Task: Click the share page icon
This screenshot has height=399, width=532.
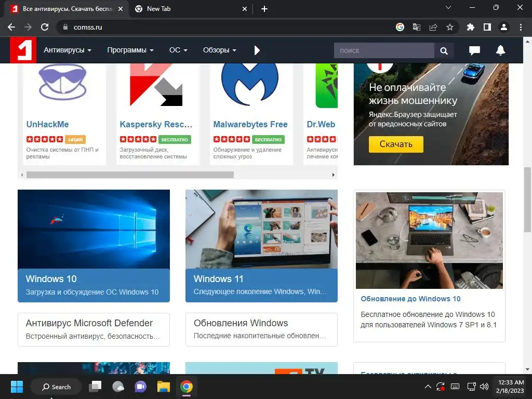Action: pyautogui.click(x=433, y=27)
